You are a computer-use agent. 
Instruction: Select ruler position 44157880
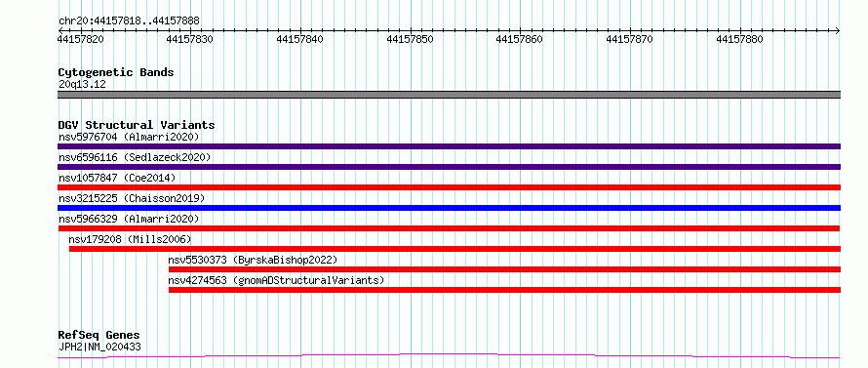(x=739, y=39)
